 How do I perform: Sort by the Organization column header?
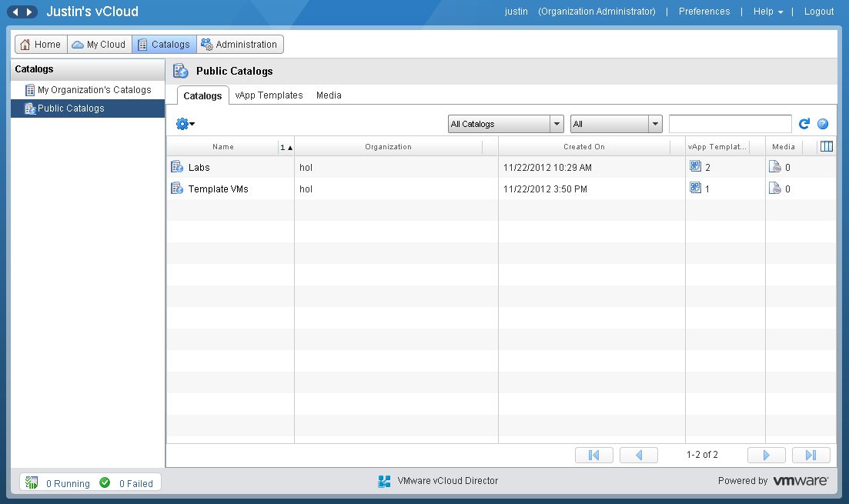click(388, 147)
